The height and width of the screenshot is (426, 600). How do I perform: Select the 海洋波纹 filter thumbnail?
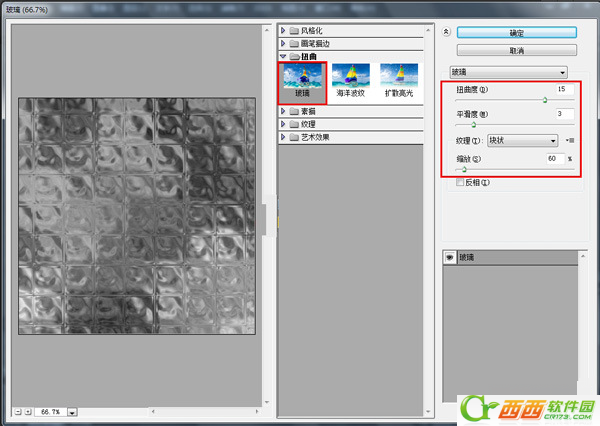[351, 81]
